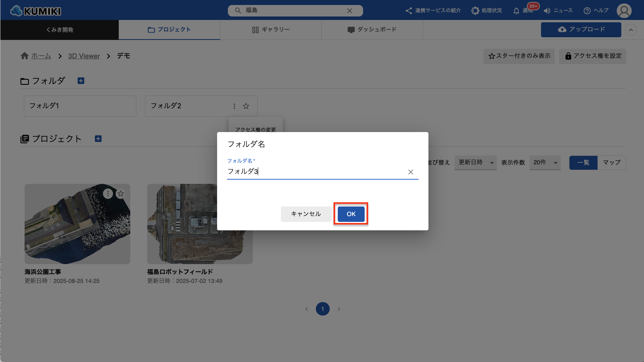Add a new project with plus icon
This screenshot has width=644, height=362.
coord(98,139)
